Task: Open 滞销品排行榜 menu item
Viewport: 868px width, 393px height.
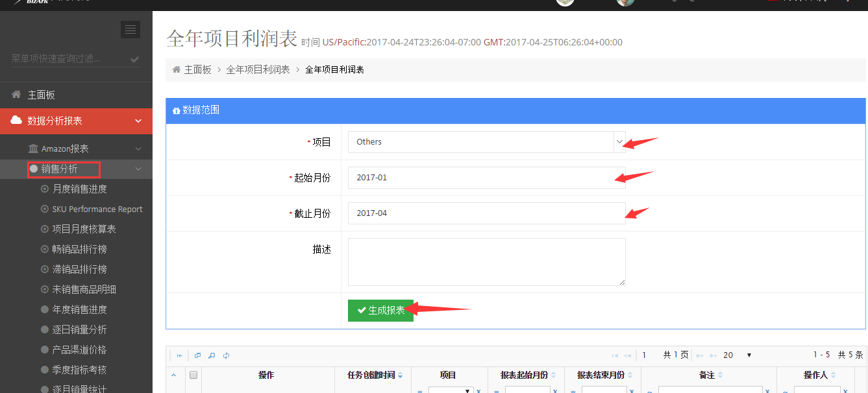Action: click(79, 269)
